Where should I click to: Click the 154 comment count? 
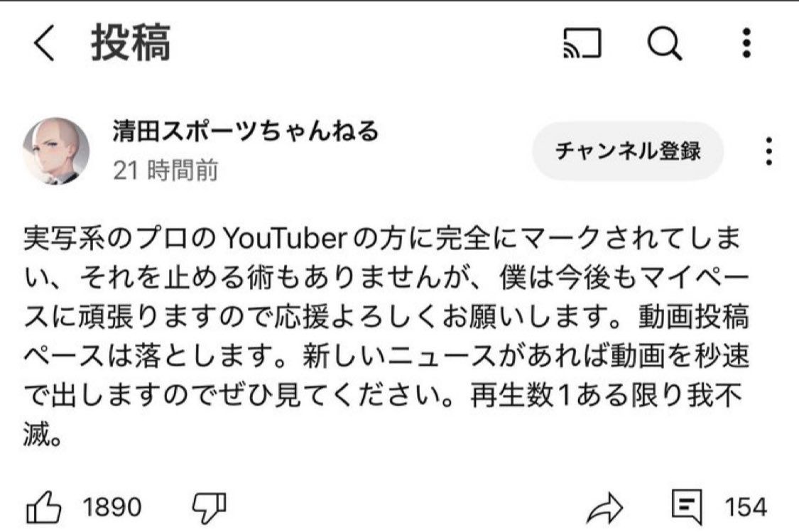[746, 507]
